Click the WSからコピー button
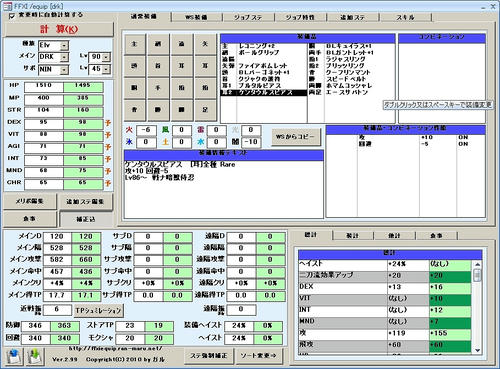The image size is (500, 369). pyautogui.click(x=296, y=137)
